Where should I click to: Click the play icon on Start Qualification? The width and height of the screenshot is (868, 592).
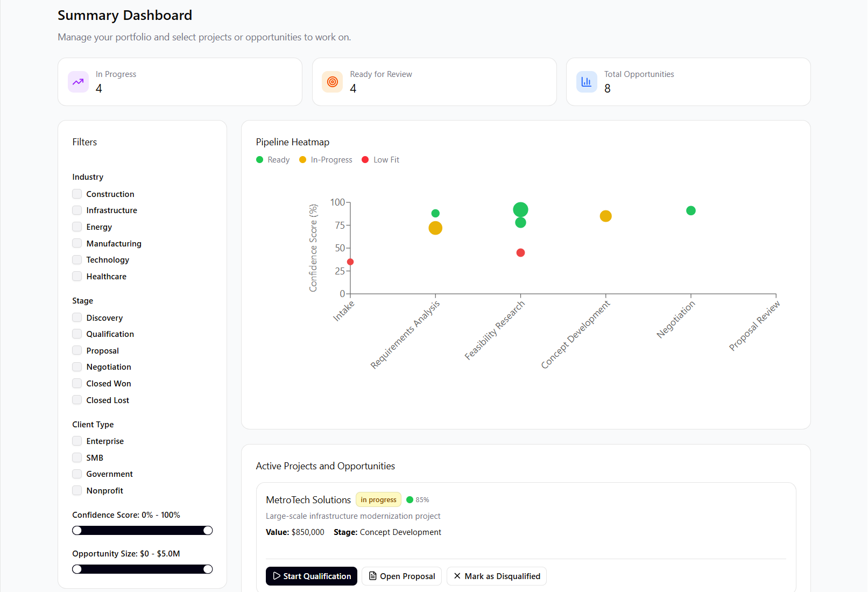(x=277, y=576)
